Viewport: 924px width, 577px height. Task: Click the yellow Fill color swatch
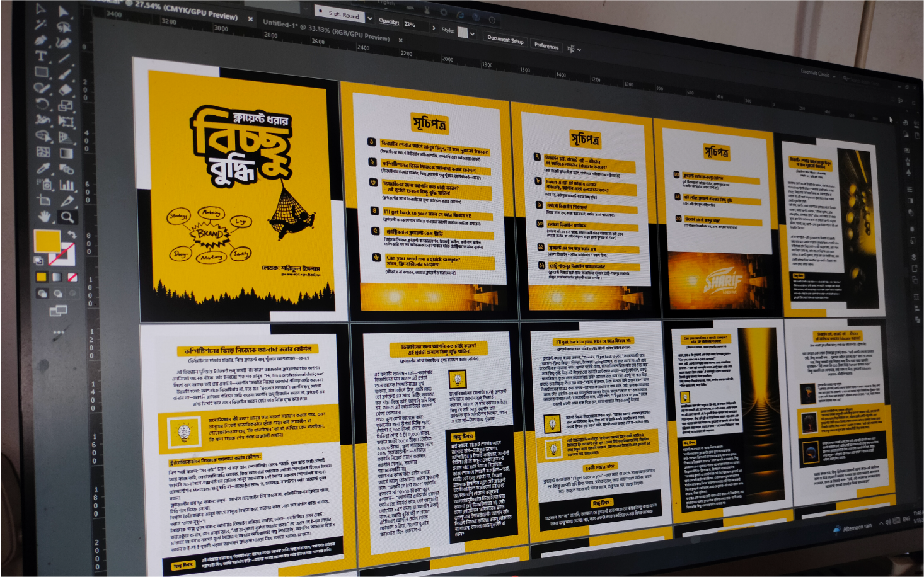click(47, 241)
